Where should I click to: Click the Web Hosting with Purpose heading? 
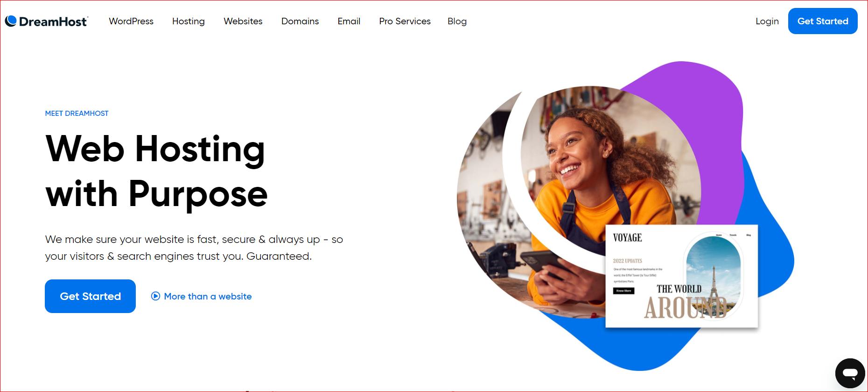click(x=156, y=171)
